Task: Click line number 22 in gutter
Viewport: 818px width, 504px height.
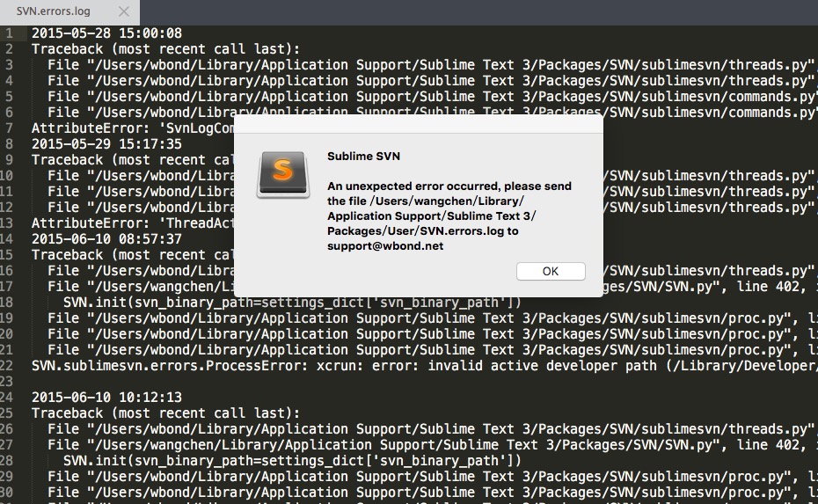Action: point(7,366)
